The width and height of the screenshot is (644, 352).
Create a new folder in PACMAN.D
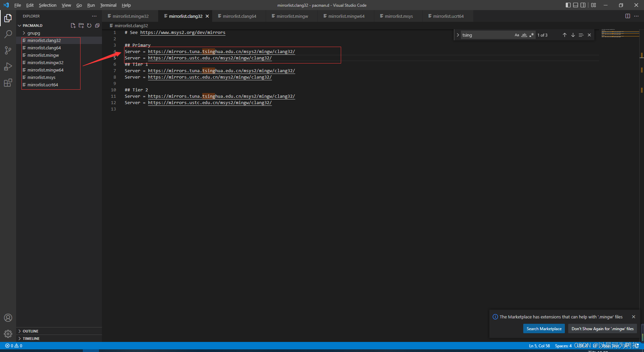pyautogui.click(x=81, y=26)
